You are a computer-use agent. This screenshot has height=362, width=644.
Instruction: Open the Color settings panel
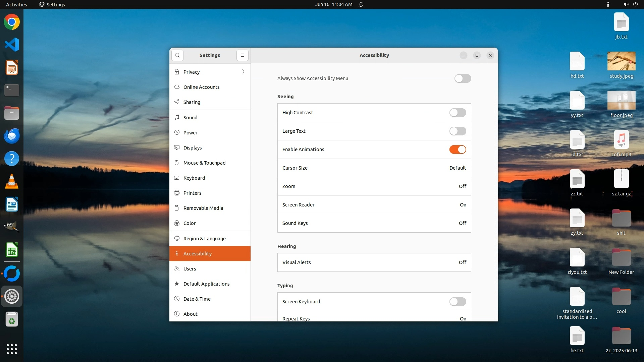(190, 223)
